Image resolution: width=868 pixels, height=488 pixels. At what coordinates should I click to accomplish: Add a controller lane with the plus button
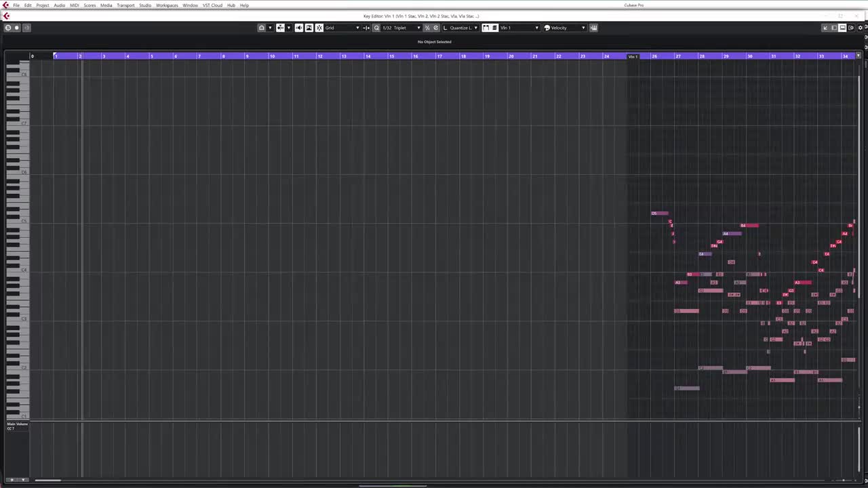pyautogui.click(x=12, y=480)
